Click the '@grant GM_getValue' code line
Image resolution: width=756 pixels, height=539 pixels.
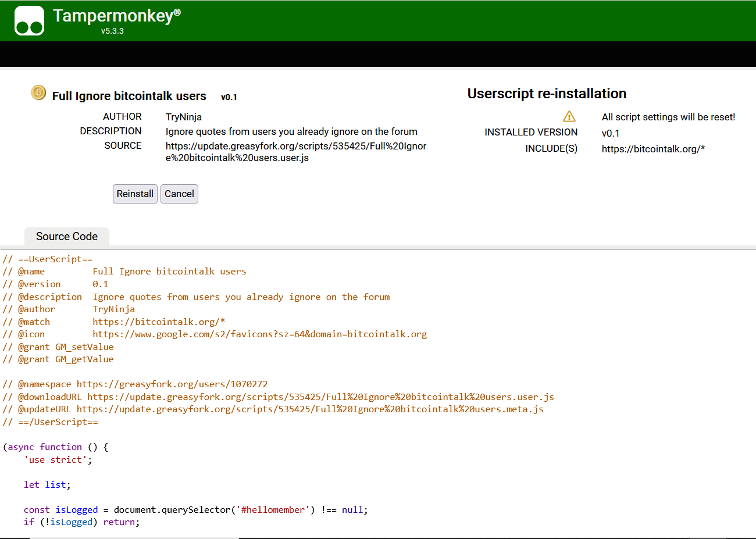(58, 359)
